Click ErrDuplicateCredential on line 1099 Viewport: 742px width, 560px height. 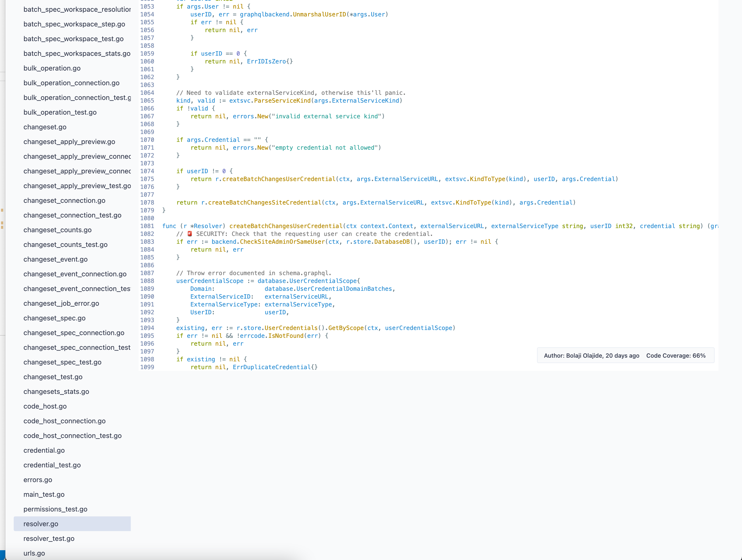click(272, 367)
